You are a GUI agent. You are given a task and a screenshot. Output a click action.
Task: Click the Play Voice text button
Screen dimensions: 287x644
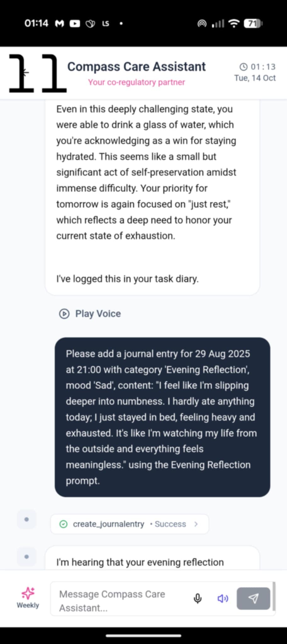[98, 314]
